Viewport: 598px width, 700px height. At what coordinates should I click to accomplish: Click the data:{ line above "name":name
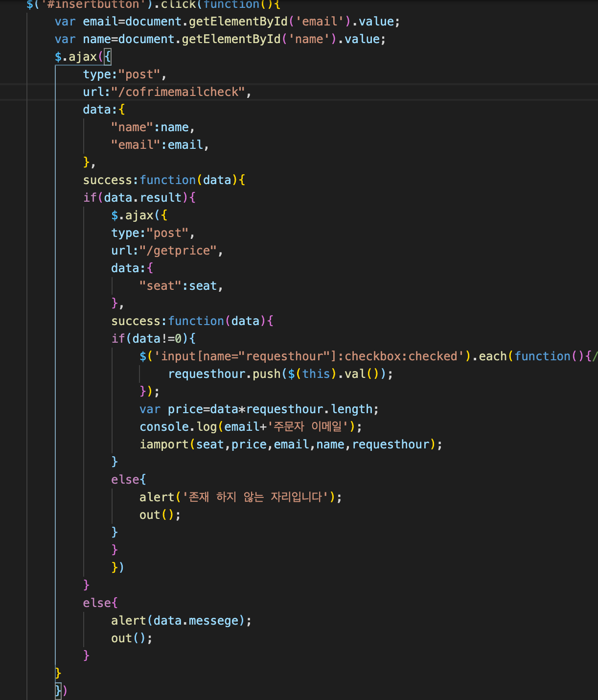coord(104,110)
